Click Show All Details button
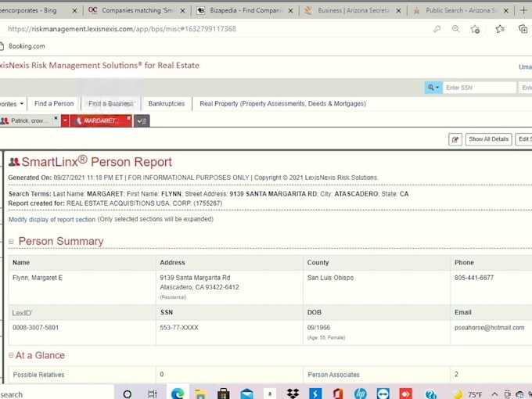 tap(488, 139)
